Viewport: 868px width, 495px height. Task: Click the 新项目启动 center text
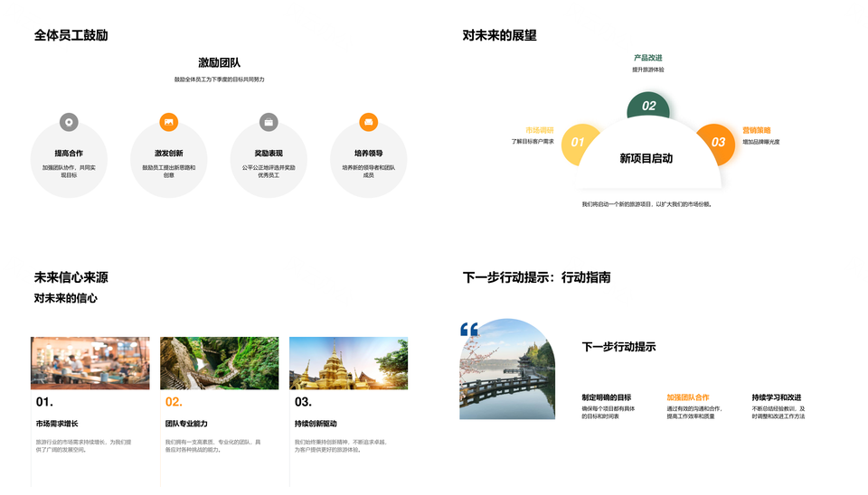[x=646, y=159]
